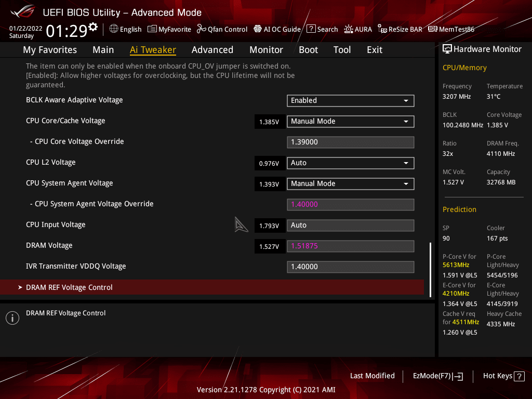Click the globe language icon
The image size is (532, 399).
point(114,29)
